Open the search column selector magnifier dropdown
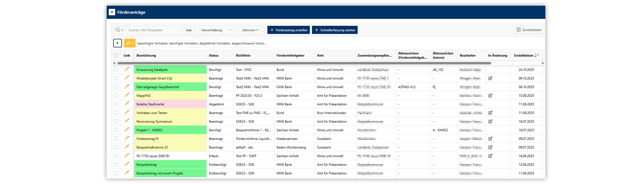Viewport: 644px width, 184px height. pyautogui.click(x=120, y=30)
